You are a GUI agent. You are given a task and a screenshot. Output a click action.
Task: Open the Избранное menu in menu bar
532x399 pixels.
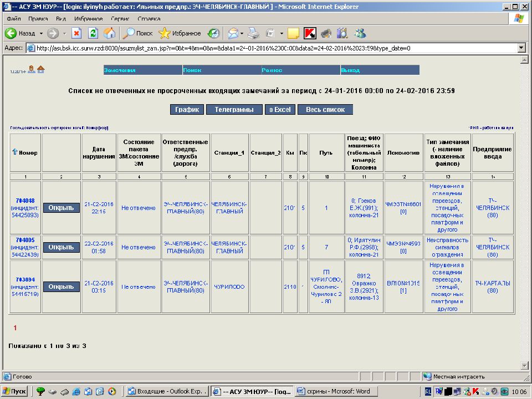[89, 19]
